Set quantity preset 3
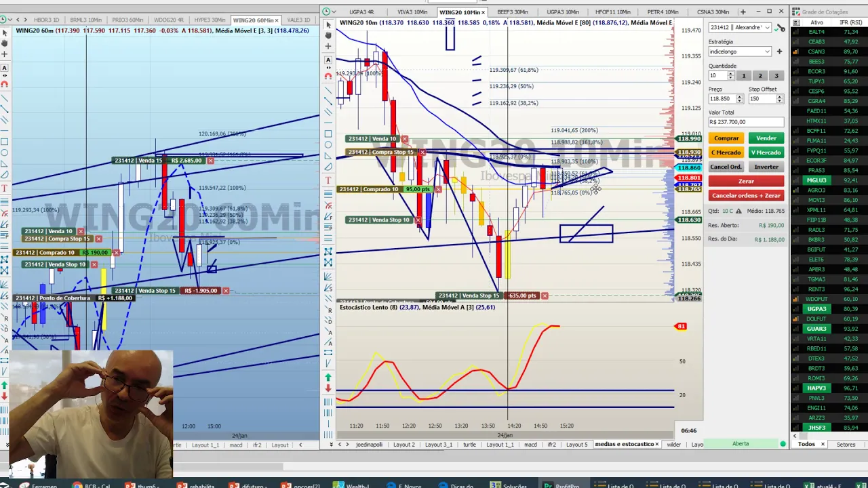The image size is (868, 488). [x=776, y=76]
